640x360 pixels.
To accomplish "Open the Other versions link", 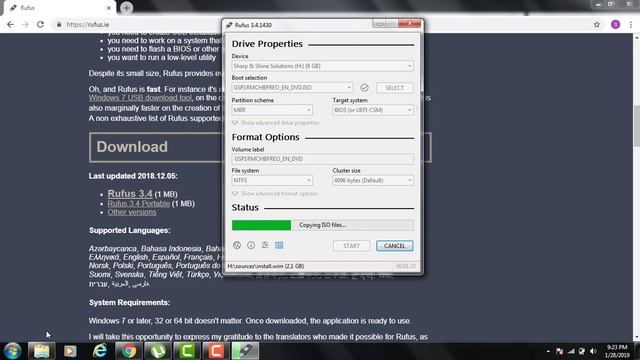I will 132,212.
